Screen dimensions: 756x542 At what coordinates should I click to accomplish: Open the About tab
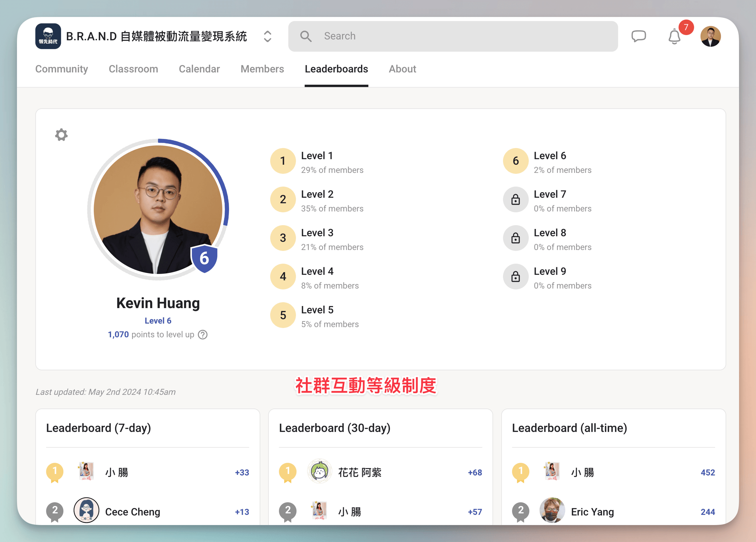[x=402, y=69]
